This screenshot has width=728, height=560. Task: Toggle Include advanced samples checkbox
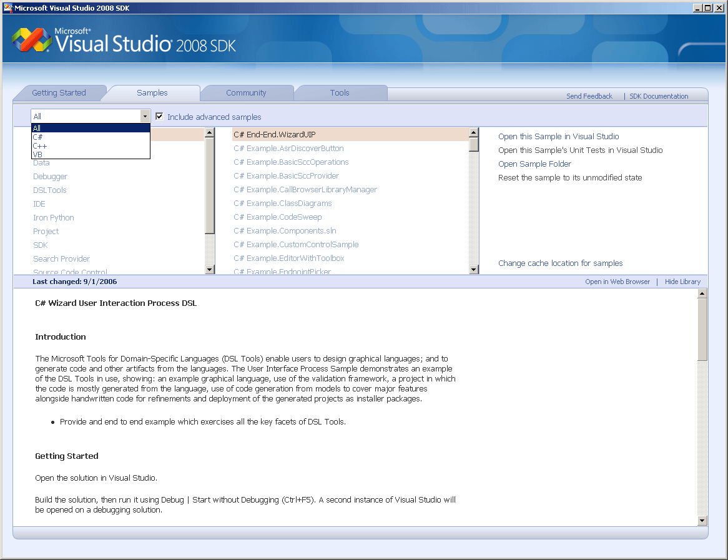coord(159,117)
